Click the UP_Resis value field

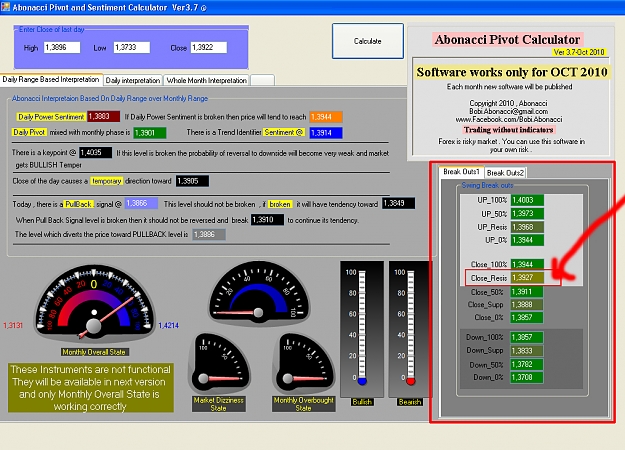click(x=527, y=227)
